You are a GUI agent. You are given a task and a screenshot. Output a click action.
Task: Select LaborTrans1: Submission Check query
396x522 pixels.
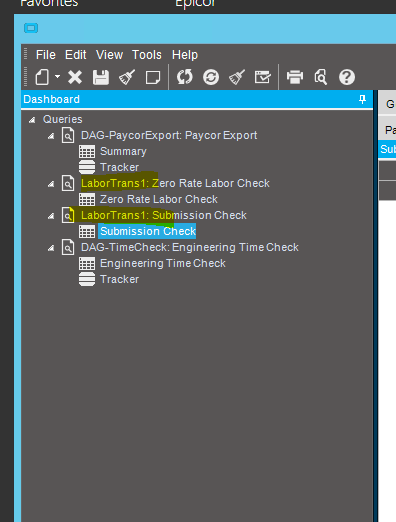[x=164, y=215]
